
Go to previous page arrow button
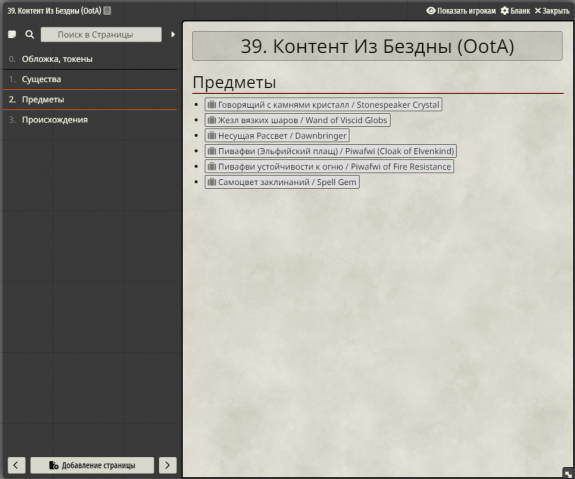[x=16, y=465]
